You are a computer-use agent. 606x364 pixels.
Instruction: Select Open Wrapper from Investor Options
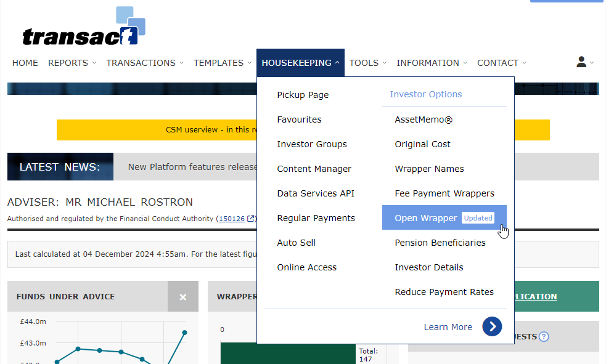426,218
